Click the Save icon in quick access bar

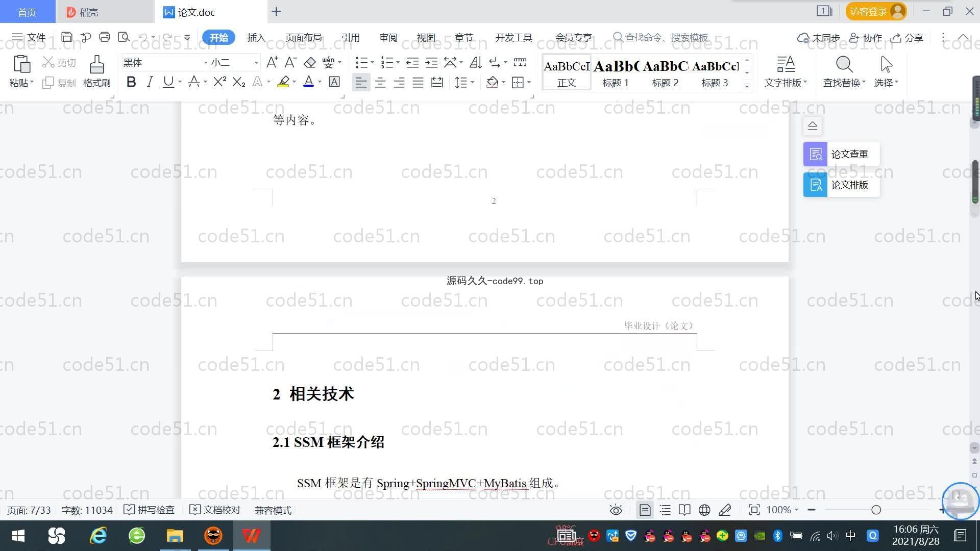click(x=66, y=37)
